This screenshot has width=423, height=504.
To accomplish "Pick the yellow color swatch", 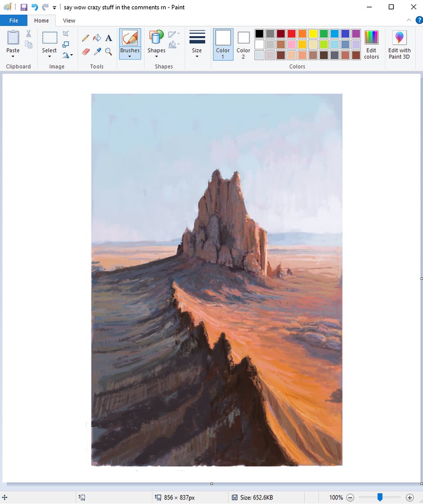I will pyautogui.click(x=313, y=34).
